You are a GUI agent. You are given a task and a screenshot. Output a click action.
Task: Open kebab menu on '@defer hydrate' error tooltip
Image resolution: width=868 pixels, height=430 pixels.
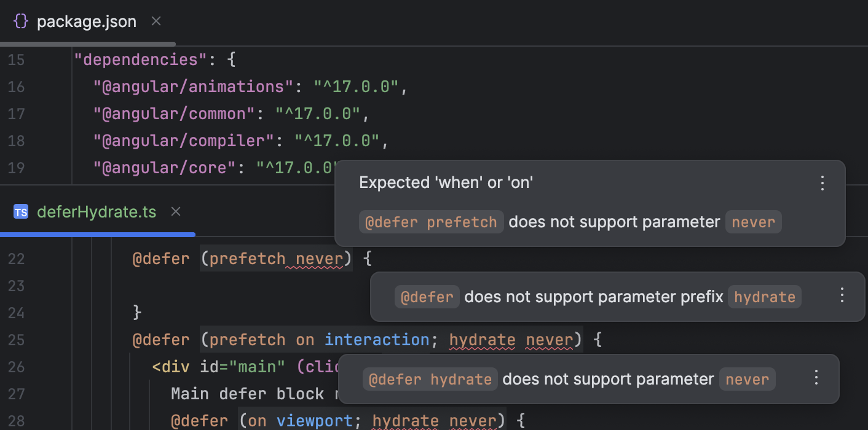click(x=816, y=377)
